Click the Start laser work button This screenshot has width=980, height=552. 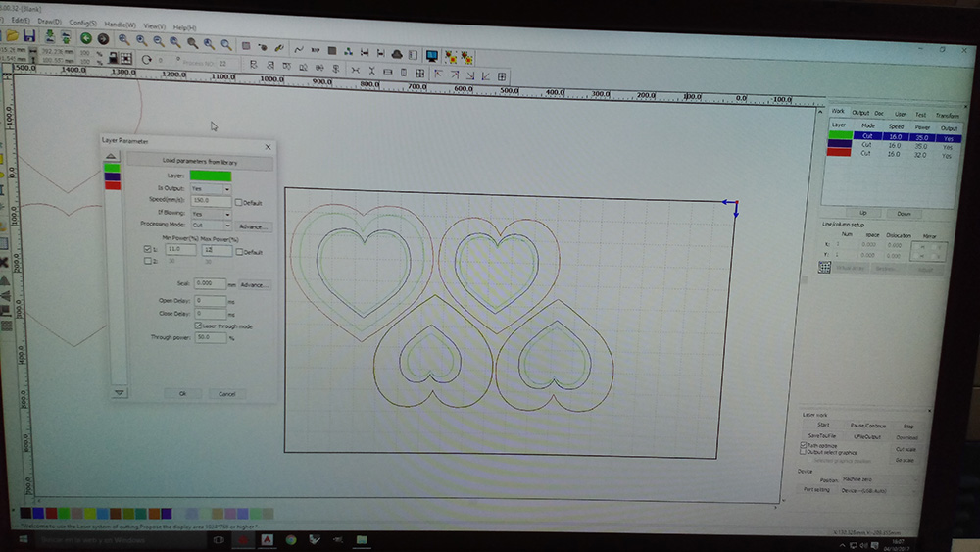(822, 426)
